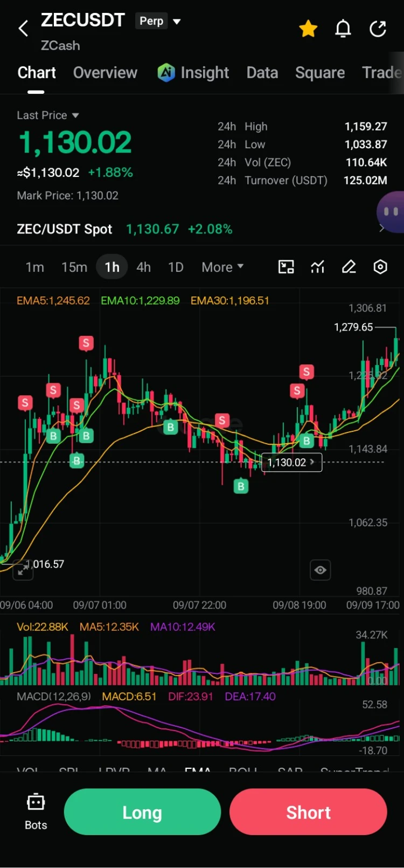Viewport: 404px width, 868px height.
Task: Open the More timeframes dropdown
Action: point(222,267)
